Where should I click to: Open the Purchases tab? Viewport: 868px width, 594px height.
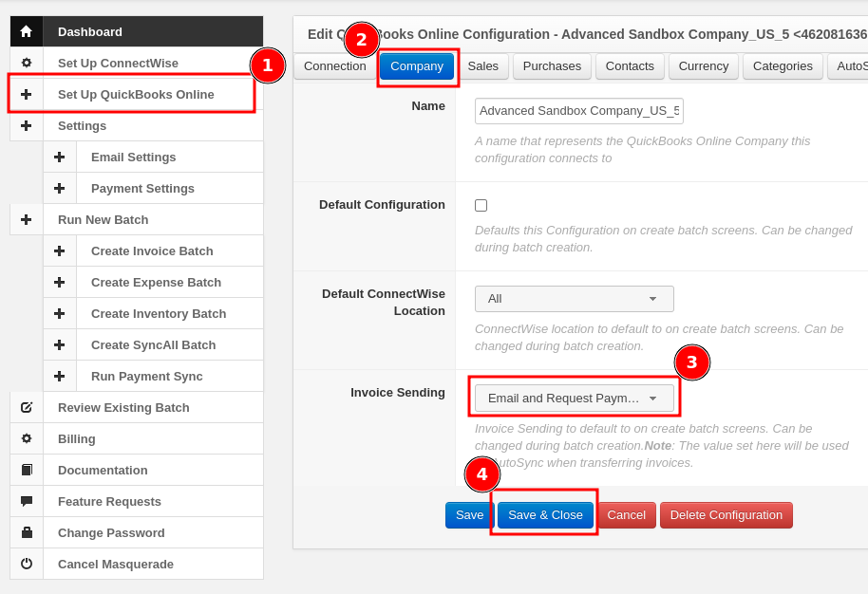[x=552, y=66]
